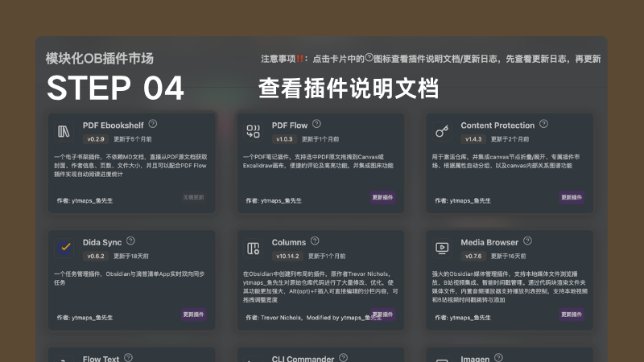Click the 模块化OB插件市场 heading
The height and width of the screenshot is (362, 644).
coord(100,58)
